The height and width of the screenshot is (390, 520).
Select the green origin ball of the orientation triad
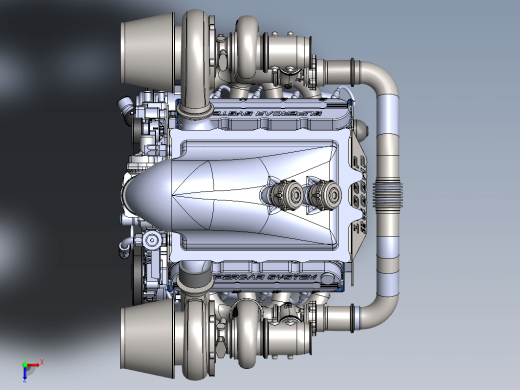coord(25,365)
